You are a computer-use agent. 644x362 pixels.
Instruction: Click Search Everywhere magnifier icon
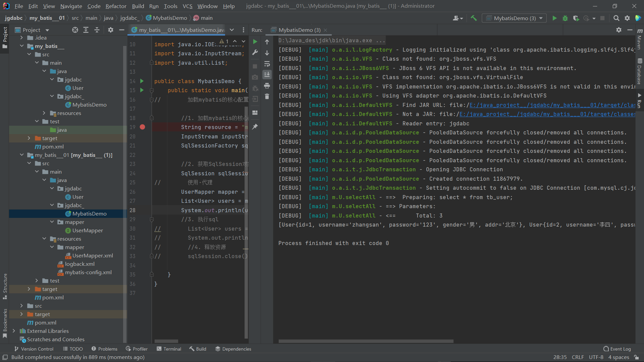616,18
